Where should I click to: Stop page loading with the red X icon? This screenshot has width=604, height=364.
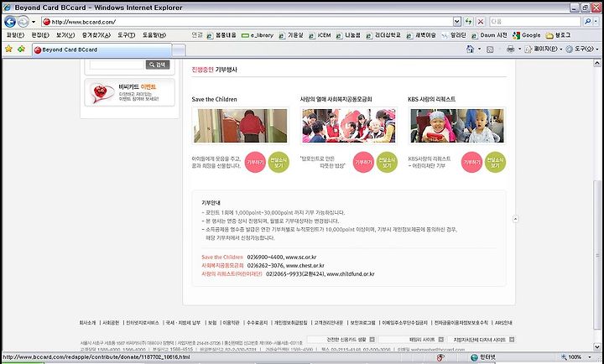pos(481,22)
